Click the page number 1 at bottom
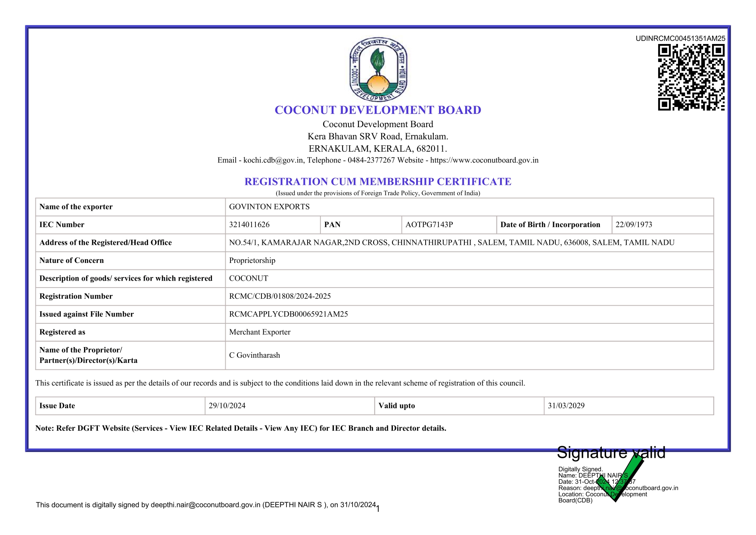 (x=378, y=510)
